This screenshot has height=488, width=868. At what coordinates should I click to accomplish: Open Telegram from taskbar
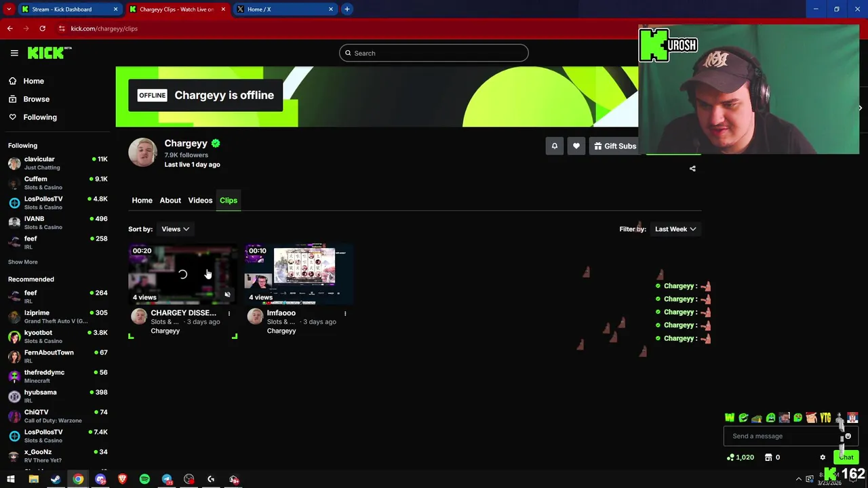point(167,480)
